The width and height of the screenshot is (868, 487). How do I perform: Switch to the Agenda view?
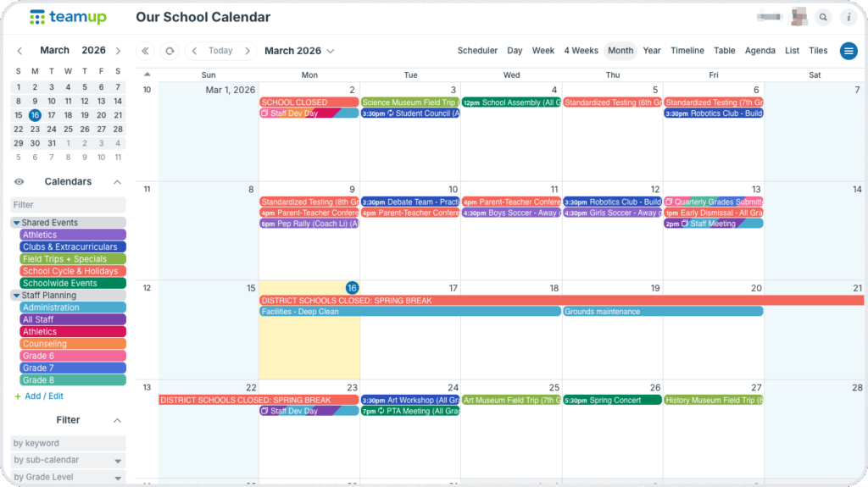tap(759, 51)
